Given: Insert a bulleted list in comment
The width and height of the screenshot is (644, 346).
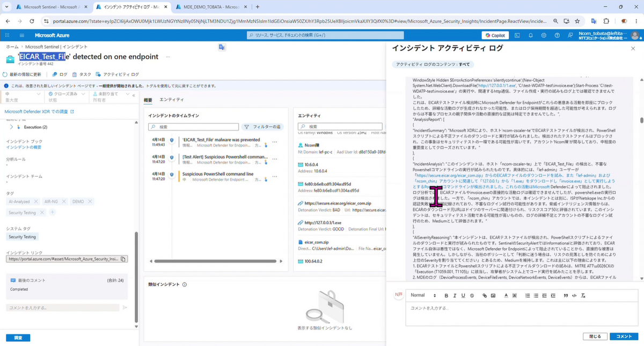Looking at the screenshot, I should pyautogui.click(x=536, y=295).
